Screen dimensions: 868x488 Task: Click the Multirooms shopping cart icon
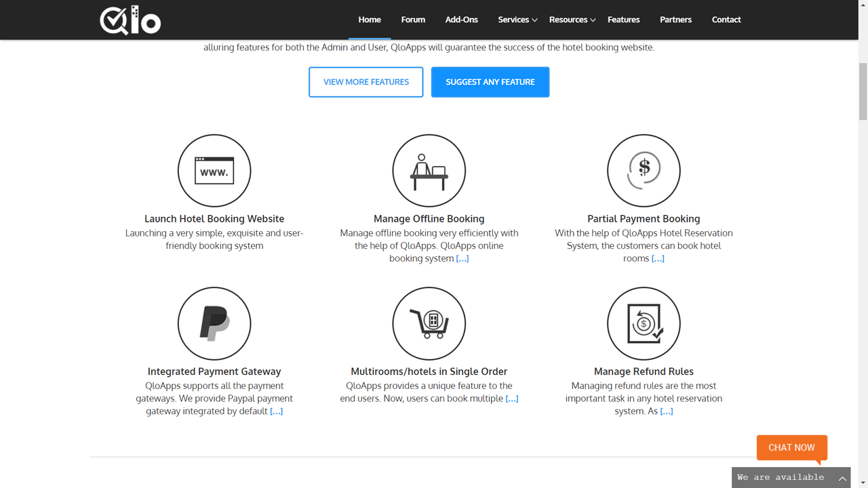pyautogui.click(x=429, y=323)
